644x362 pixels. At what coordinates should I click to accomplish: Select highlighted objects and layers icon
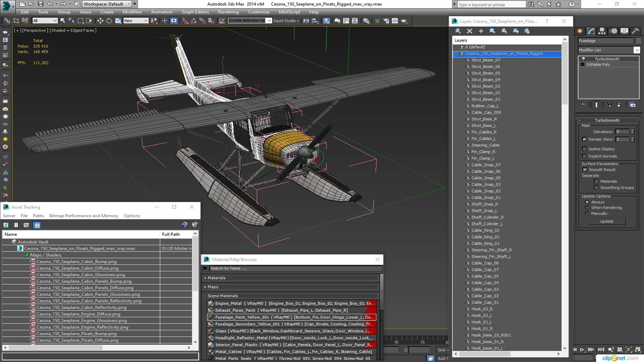point(492,31)
